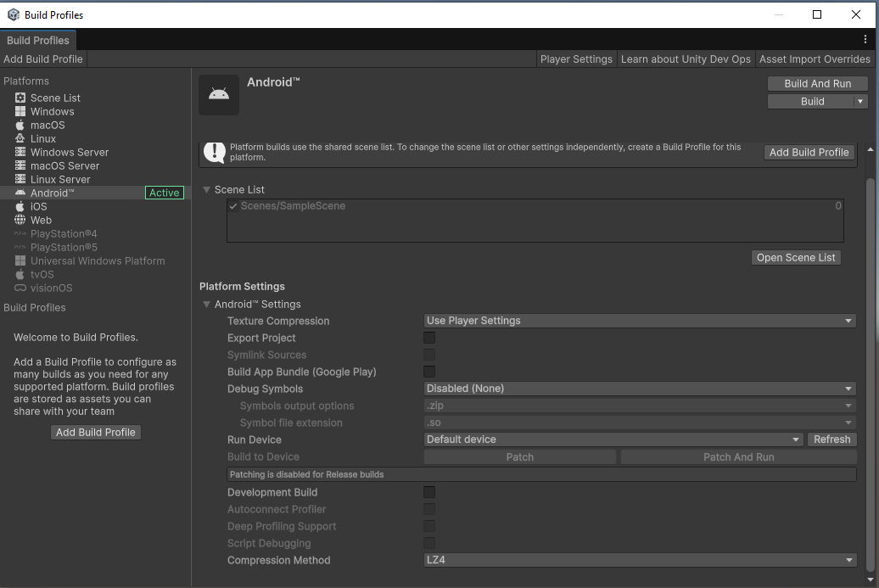Click the PlayStation 5 logo icon
The height and width of the screenshot is (588, 879).
tap(20, 247)
